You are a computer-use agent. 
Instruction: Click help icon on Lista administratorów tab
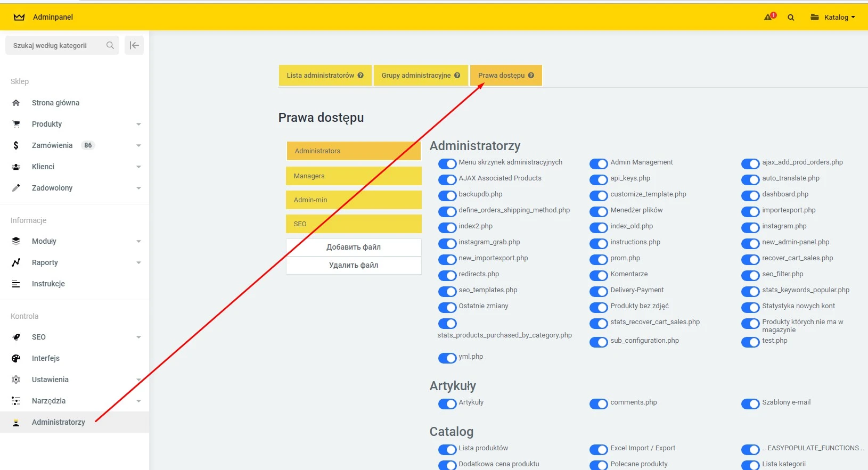click(x=361, y=76)
